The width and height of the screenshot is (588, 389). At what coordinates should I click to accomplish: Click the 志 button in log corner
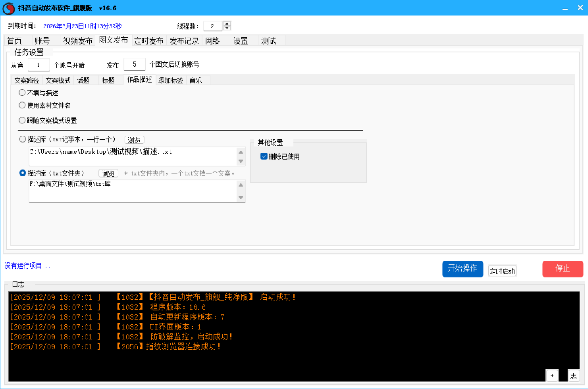pos(573,376)
